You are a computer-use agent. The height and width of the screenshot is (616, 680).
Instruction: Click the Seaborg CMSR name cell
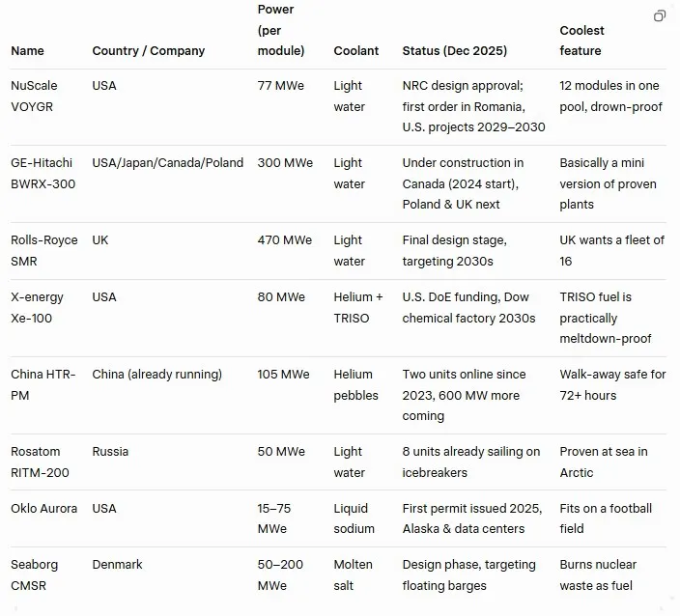pos(35,574)
